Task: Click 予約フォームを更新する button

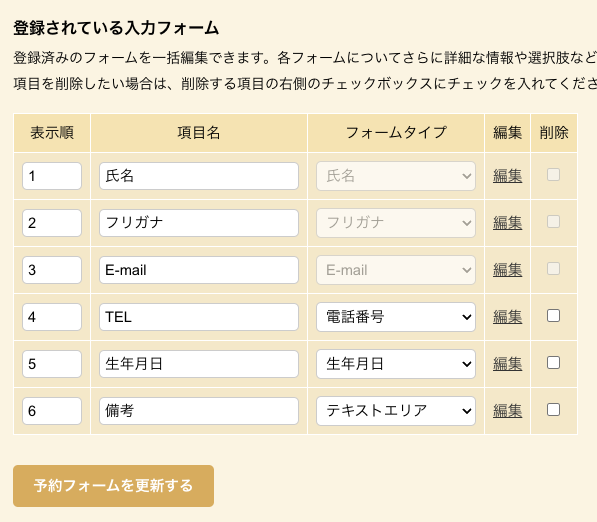Action: pos(113,486)
